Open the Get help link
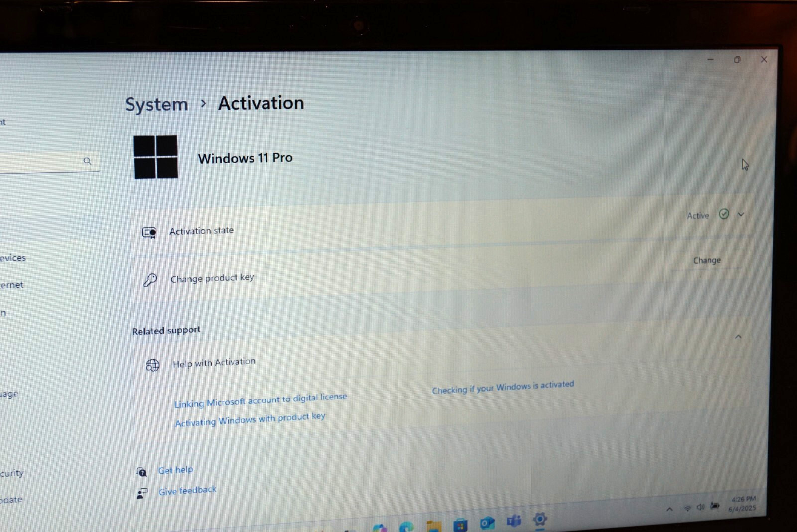Screen dimensions: 797x532 click(175, 470)
